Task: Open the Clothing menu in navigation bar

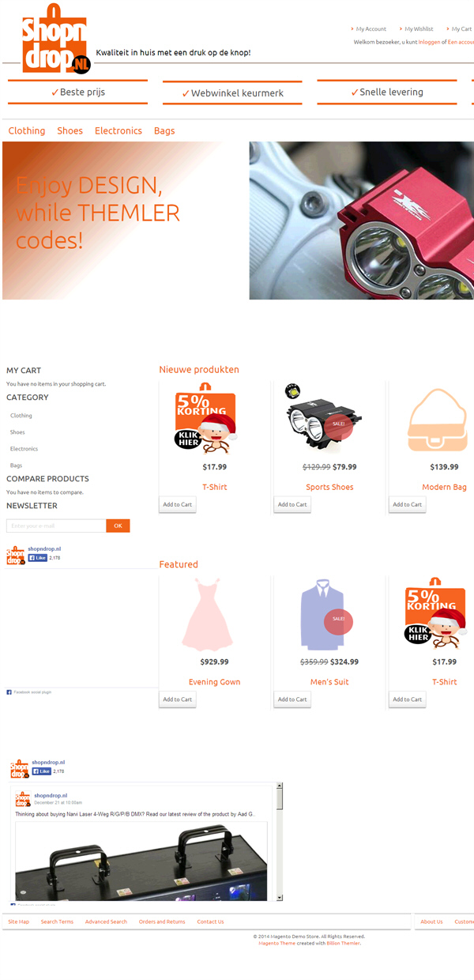Action: (27, 131)
